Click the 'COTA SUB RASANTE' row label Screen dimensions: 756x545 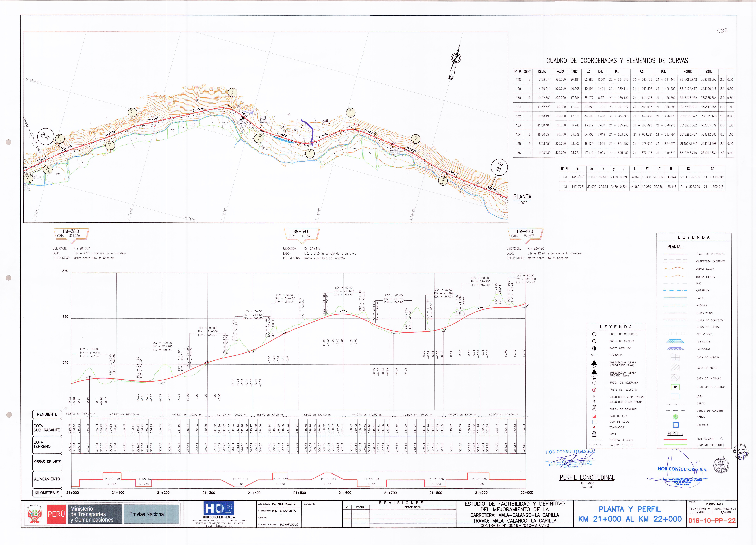(x=47, y=428)
